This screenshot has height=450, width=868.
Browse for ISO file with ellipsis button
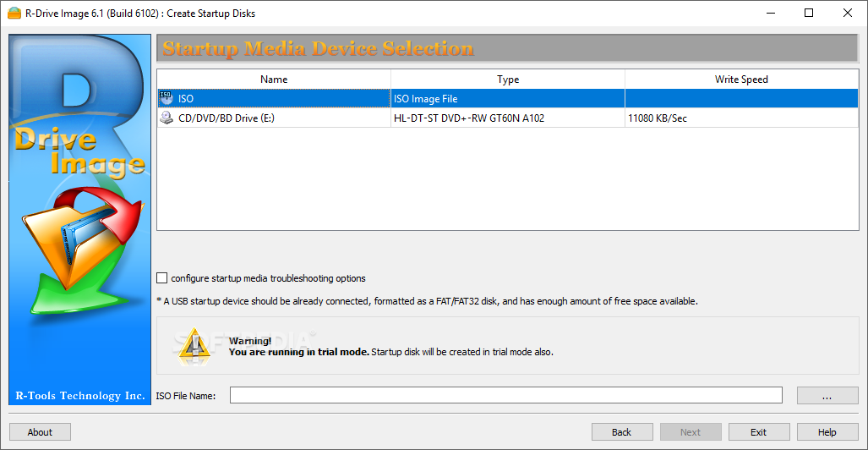(827, 396)
